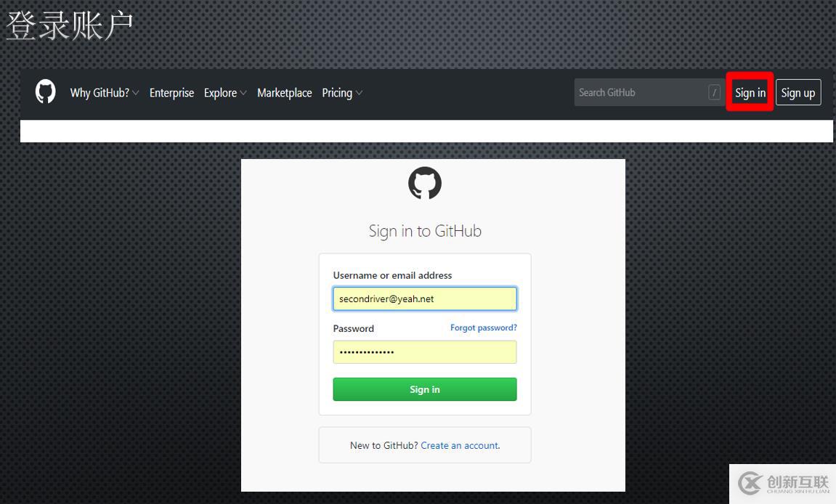836x504 pixels.
Task: Click the green Sign in button
Action: point(425,389)
